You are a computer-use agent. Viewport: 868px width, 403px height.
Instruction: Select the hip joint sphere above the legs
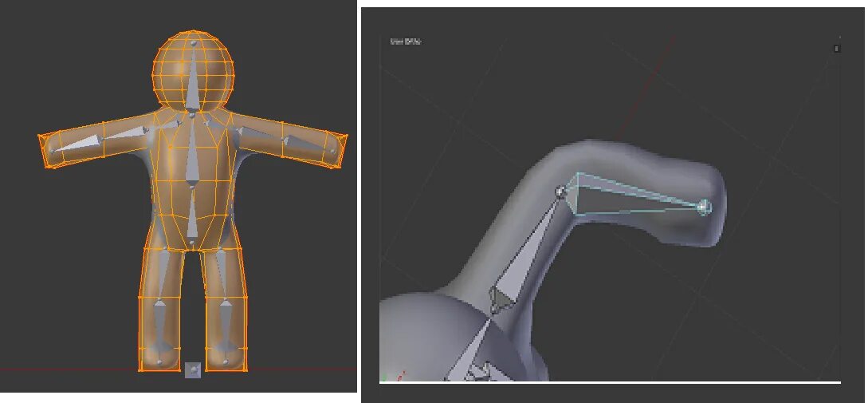191,243
